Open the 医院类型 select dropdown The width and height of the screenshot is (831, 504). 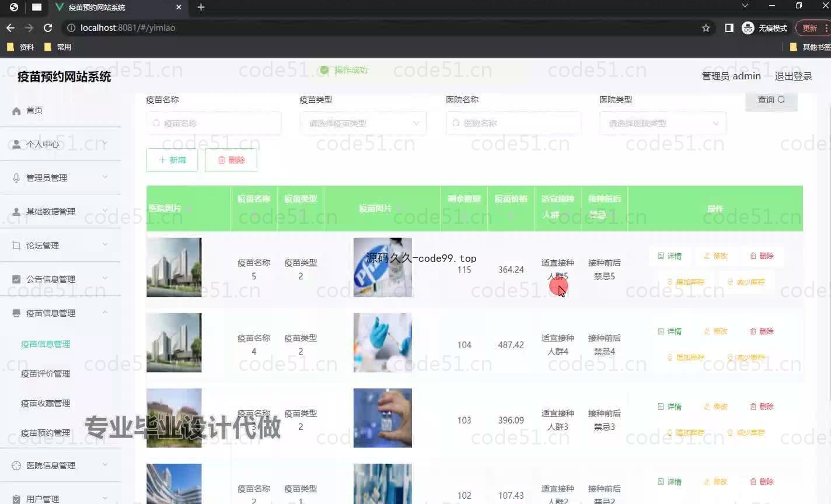663,123
